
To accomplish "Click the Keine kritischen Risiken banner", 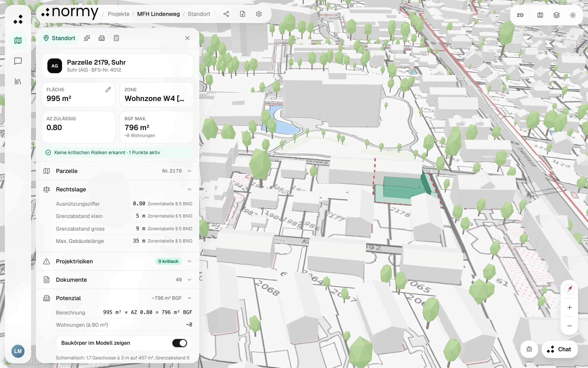I will click(118, 152).
